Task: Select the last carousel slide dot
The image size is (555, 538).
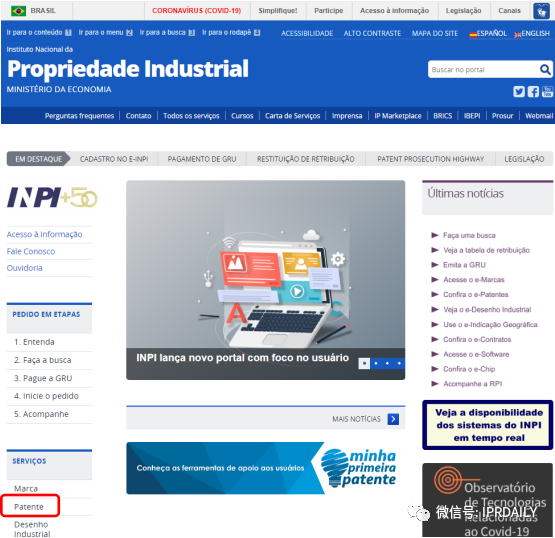Action: [399, 364]
